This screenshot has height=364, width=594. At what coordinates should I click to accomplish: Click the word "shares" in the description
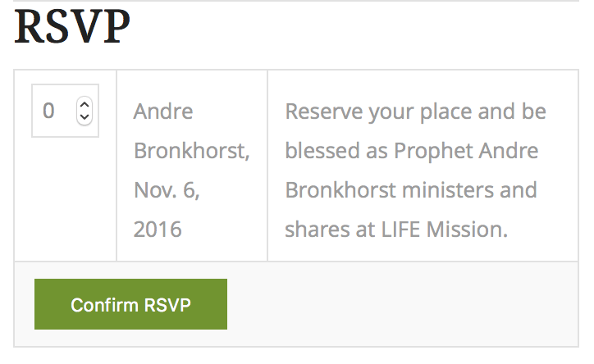(313, 230)
